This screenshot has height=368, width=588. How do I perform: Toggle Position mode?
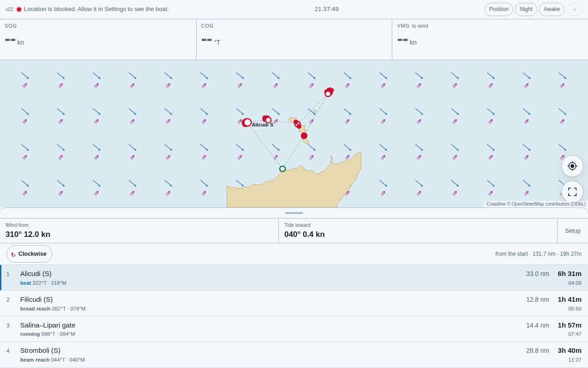[x=499, y=9]
